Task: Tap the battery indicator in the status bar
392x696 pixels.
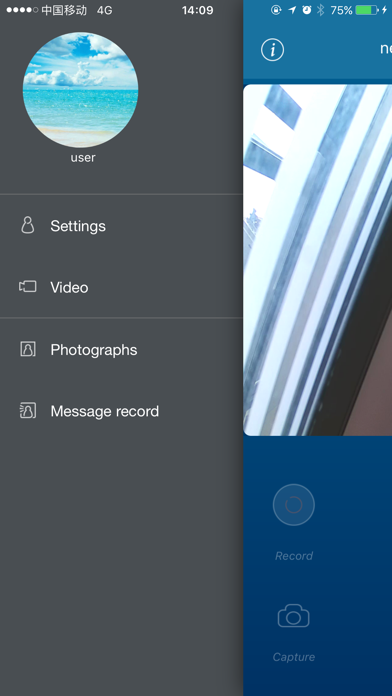Action: [367, 10]
